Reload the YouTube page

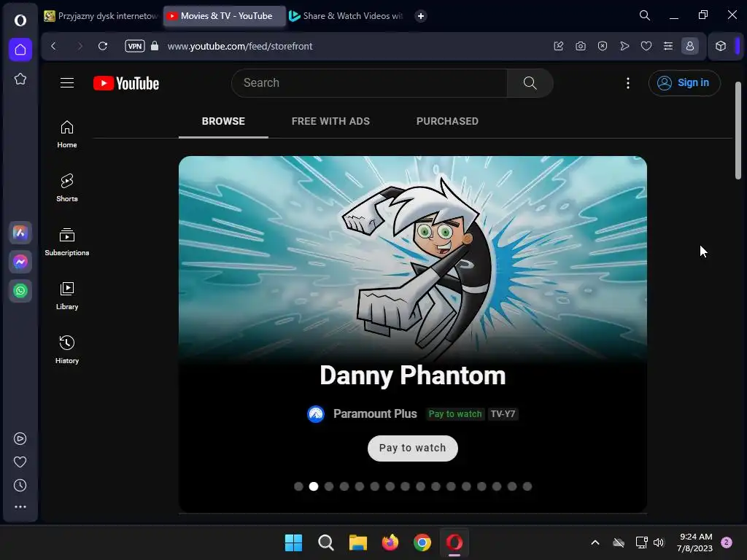pyautogui.click(x=102, y=46)
